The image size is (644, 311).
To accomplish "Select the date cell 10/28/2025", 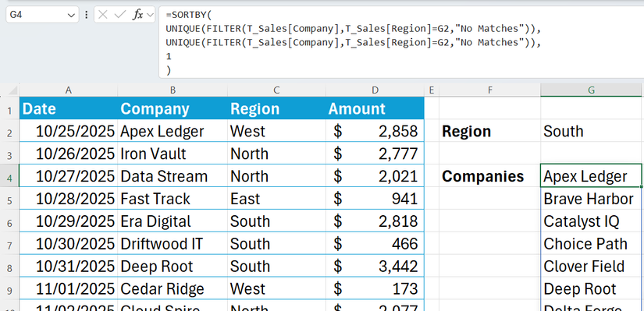I will (x=68, y=199).
